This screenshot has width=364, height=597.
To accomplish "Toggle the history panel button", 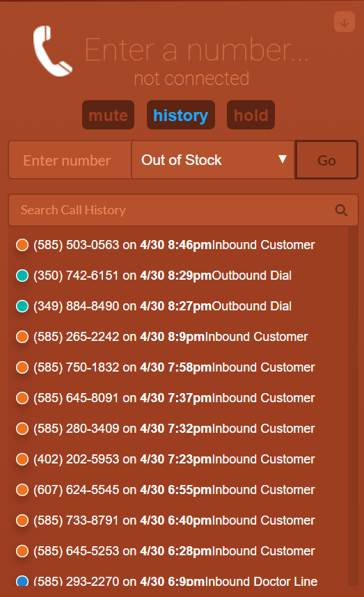I will pyautogui.click(x=181, y=115).
